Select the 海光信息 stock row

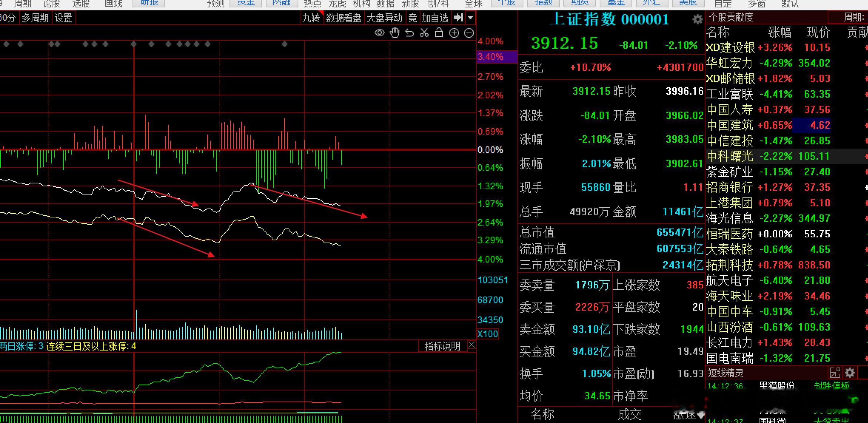coord(787,218)
